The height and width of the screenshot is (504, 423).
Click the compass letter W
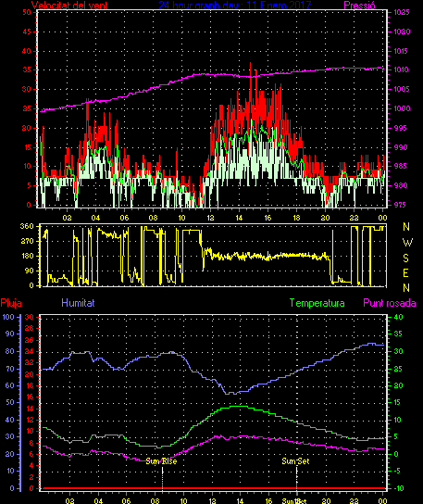click(x=407, y=243)
